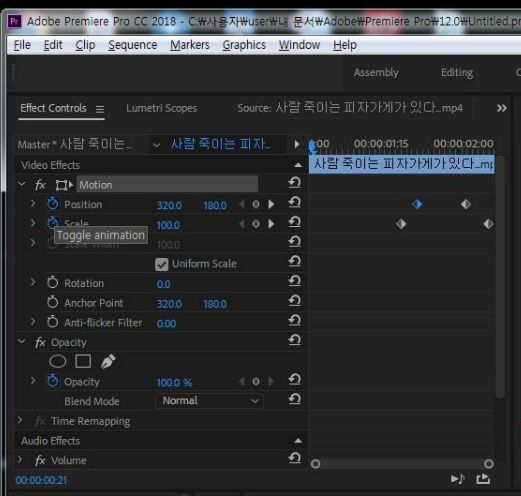The width and height of the screenshot is (521, 496).
Task: Add or remove Opacity keyframe
Action: click(256, 381)
